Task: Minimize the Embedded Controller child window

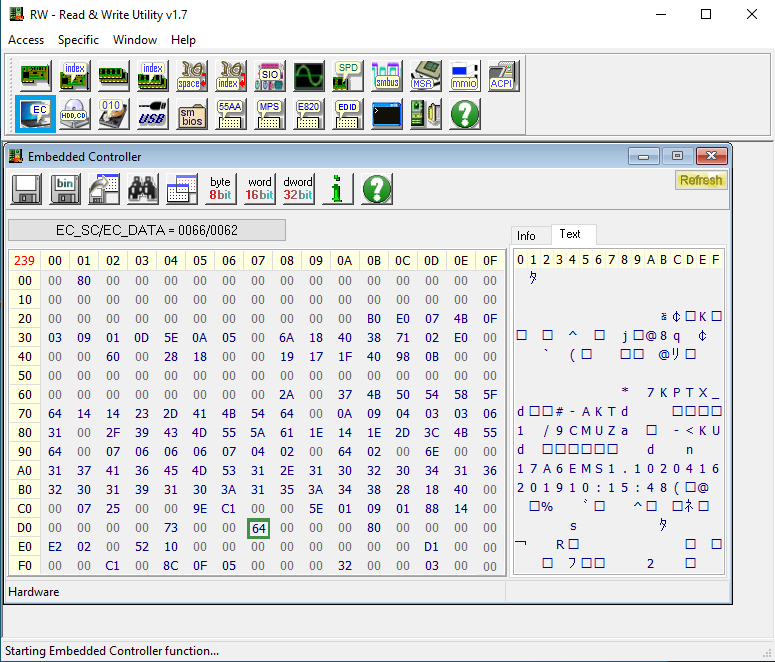Action: pos(644,156)
